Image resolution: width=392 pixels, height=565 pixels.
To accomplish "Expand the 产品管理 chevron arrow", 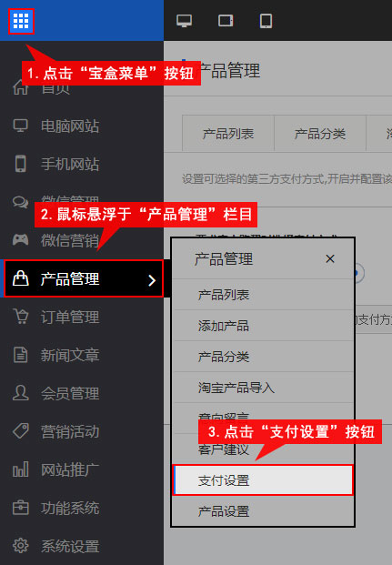I will click(152, 280).
